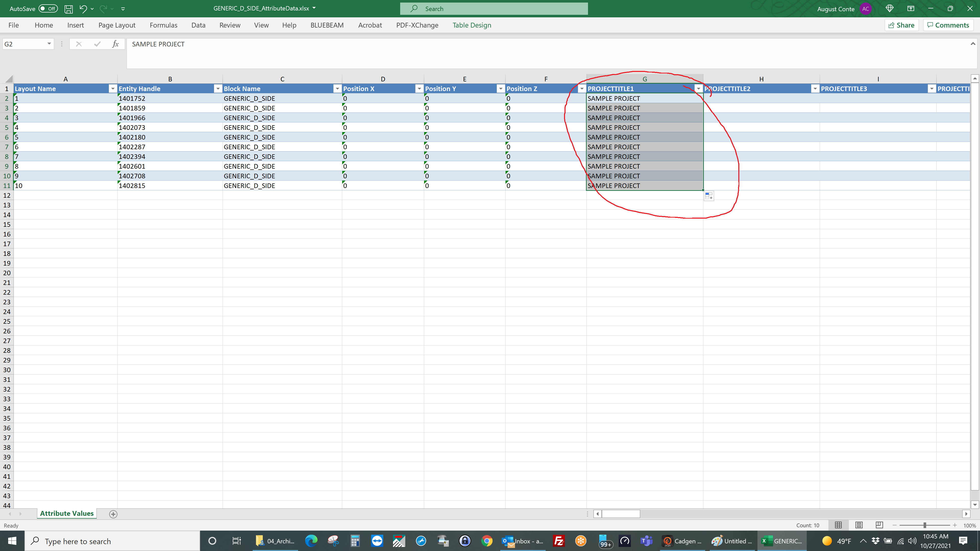980x551 pixels.
Task: Open the View ribbon tab
Action: [x=261, y=25]
